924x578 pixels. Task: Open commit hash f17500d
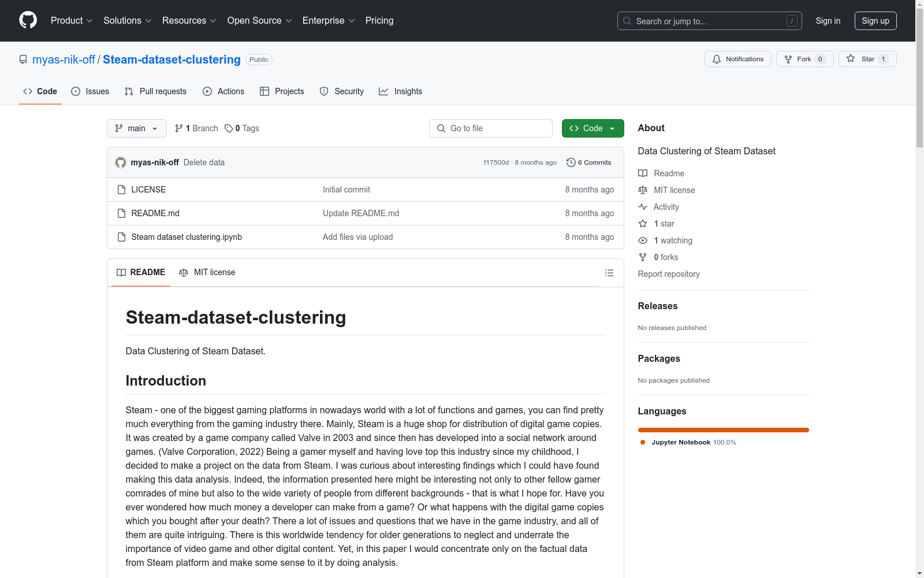click(496, 162)
